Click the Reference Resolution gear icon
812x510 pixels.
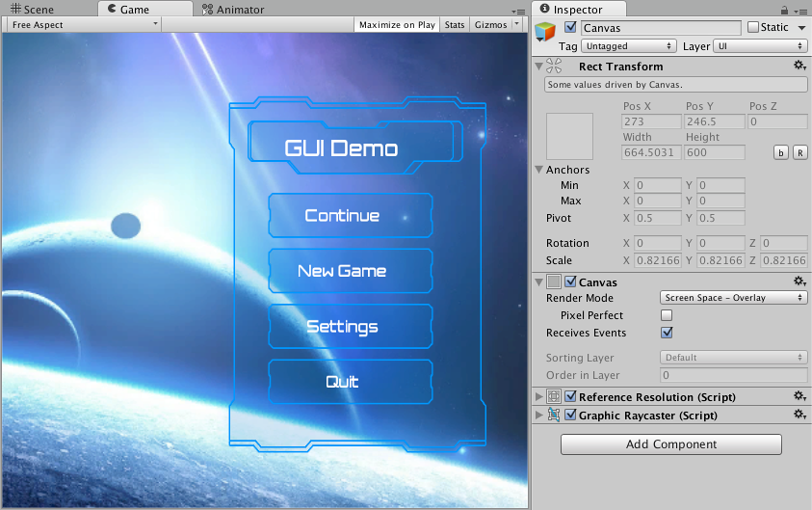pos(799,396)
